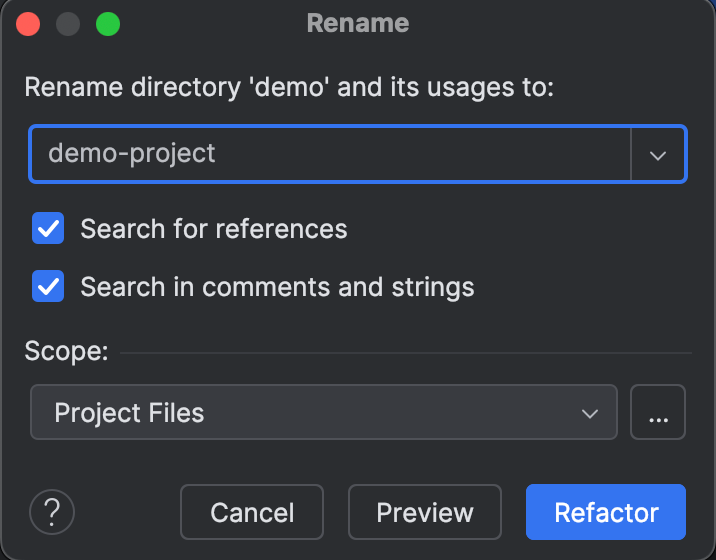Click 'Search in comments and strings' label
The image size is (716, 560).
277,288
